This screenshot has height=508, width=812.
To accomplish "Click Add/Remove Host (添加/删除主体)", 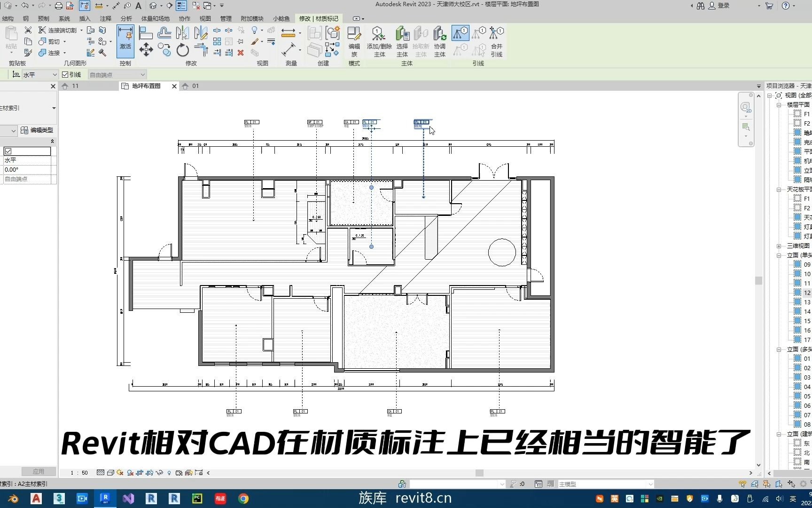I will [x=379, y=41].
